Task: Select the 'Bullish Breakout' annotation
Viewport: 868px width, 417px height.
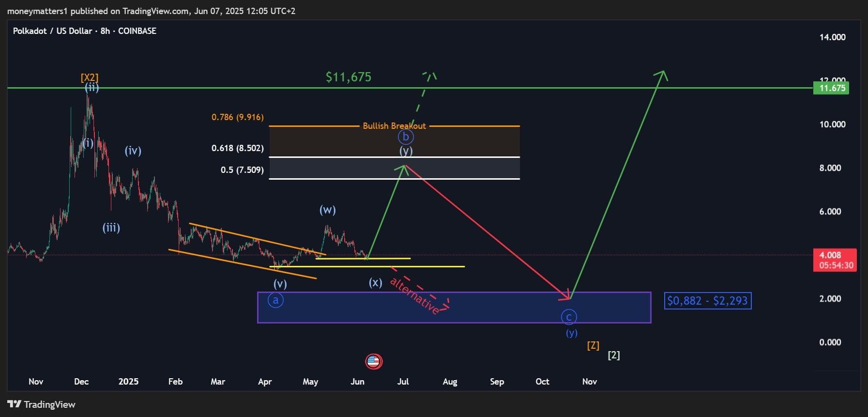Action: point(395,126)
